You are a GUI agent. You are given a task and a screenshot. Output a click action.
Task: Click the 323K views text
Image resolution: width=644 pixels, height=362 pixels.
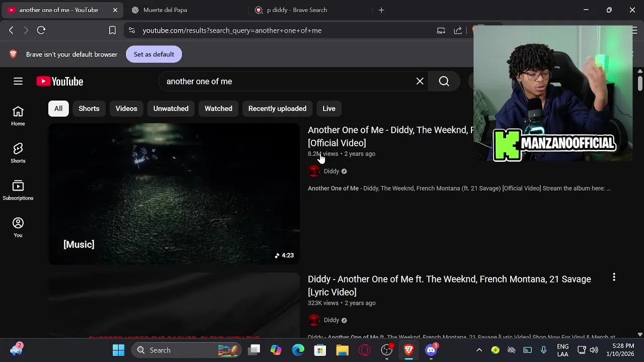(x=323, y=303)
